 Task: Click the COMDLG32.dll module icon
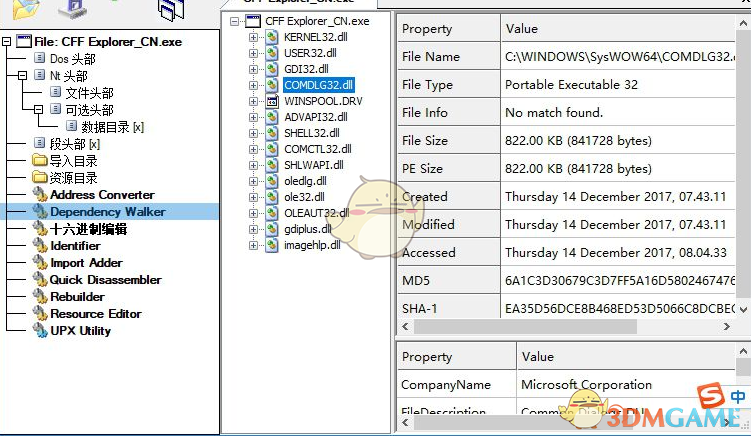pos(272,85)
